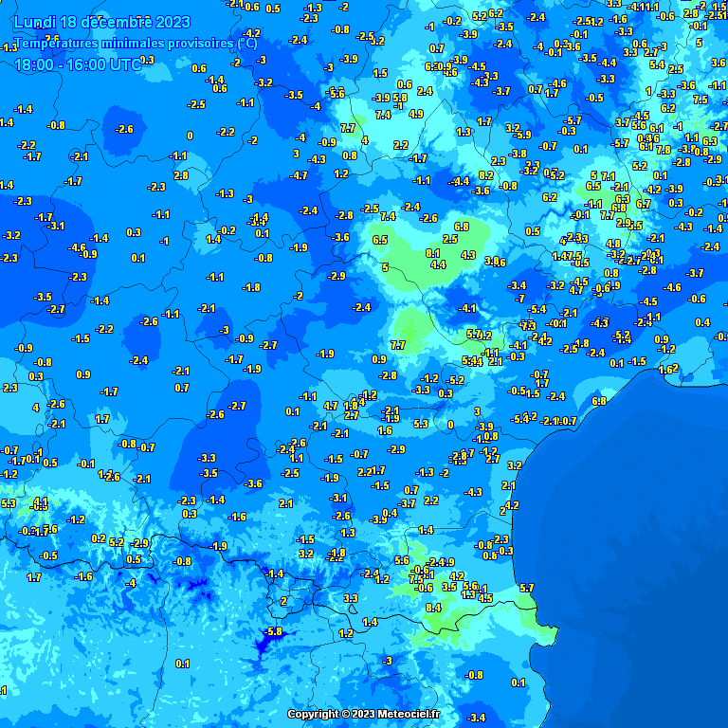Click the -2.9 value near the map center
The image size is (728, 728).
tap(337, 276)
